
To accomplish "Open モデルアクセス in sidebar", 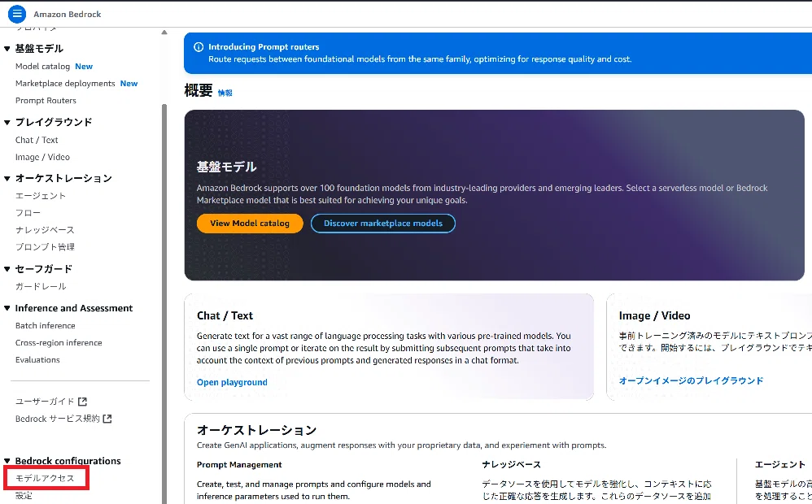I will click(x=45, y=478).
